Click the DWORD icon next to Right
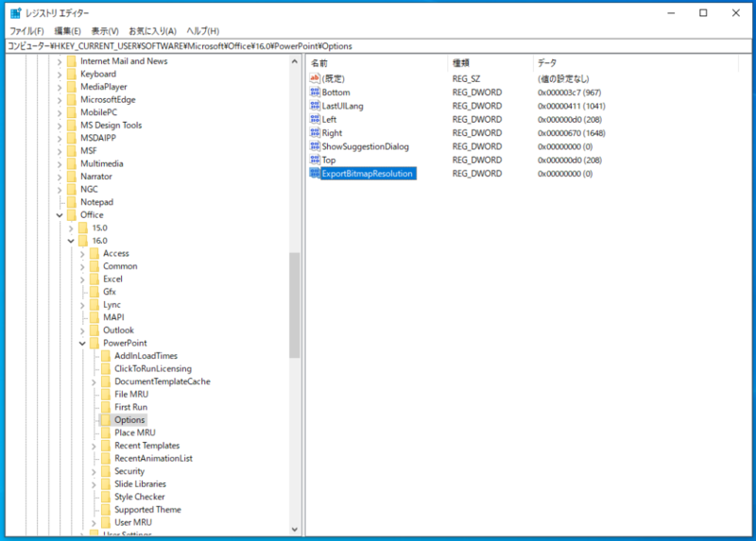 pos(315,132)
